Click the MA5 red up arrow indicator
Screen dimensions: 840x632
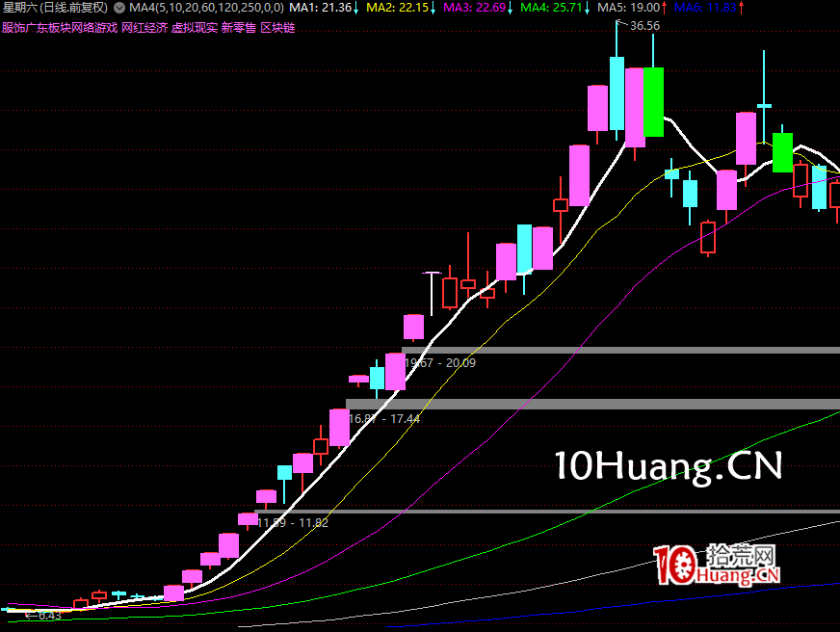coord(665,8)
